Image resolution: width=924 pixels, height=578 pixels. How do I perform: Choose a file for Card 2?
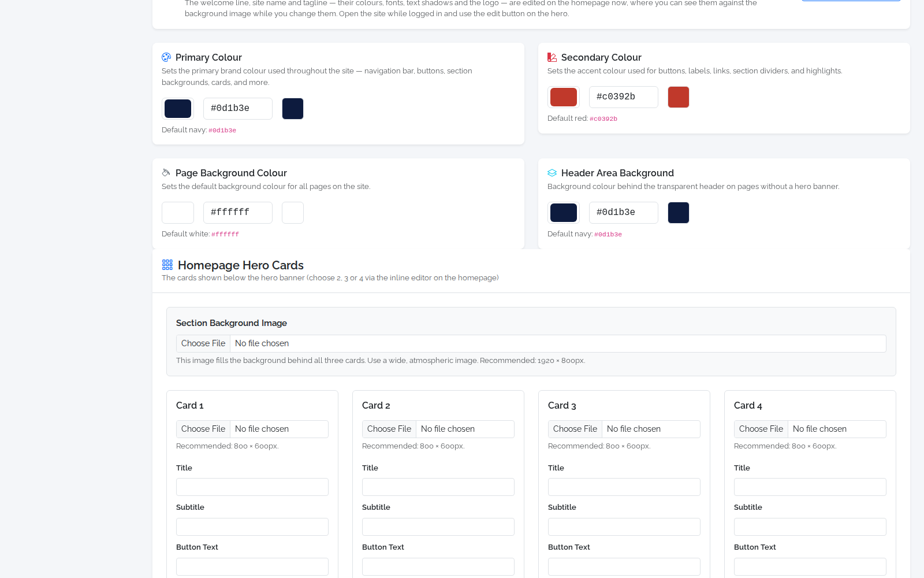point(389,429)
